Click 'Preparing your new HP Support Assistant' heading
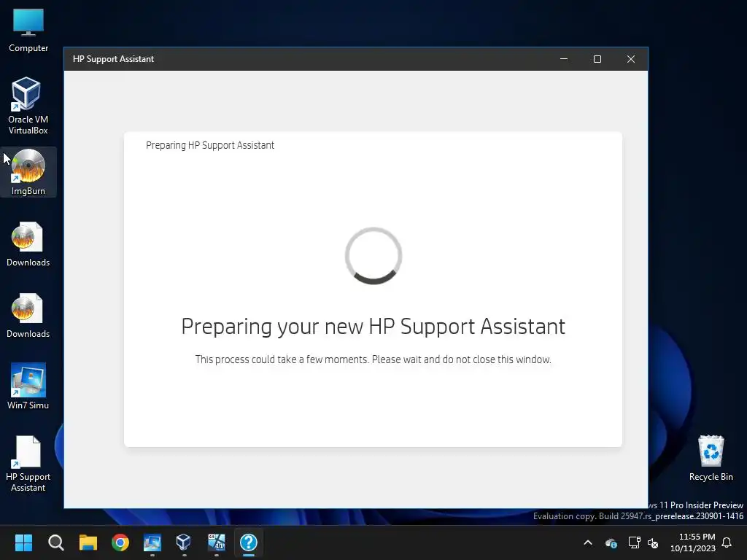The height and width of the screenshot is (560, 747). tap(373, 327)
